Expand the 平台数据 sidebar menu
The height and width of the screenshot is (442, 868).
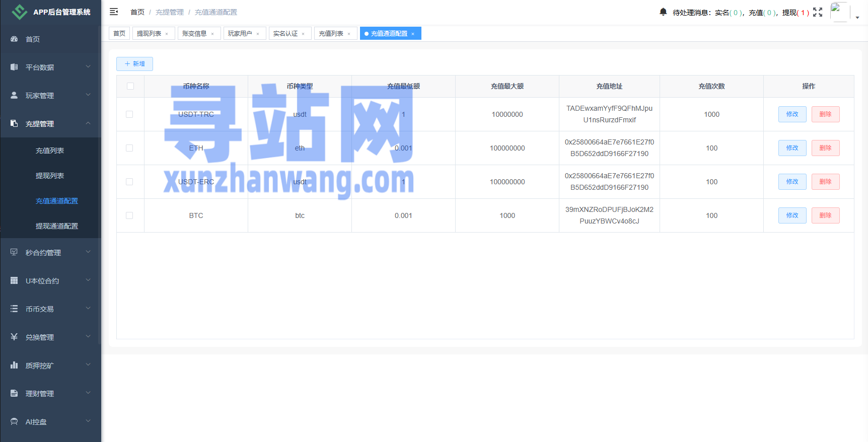[50, 67]
